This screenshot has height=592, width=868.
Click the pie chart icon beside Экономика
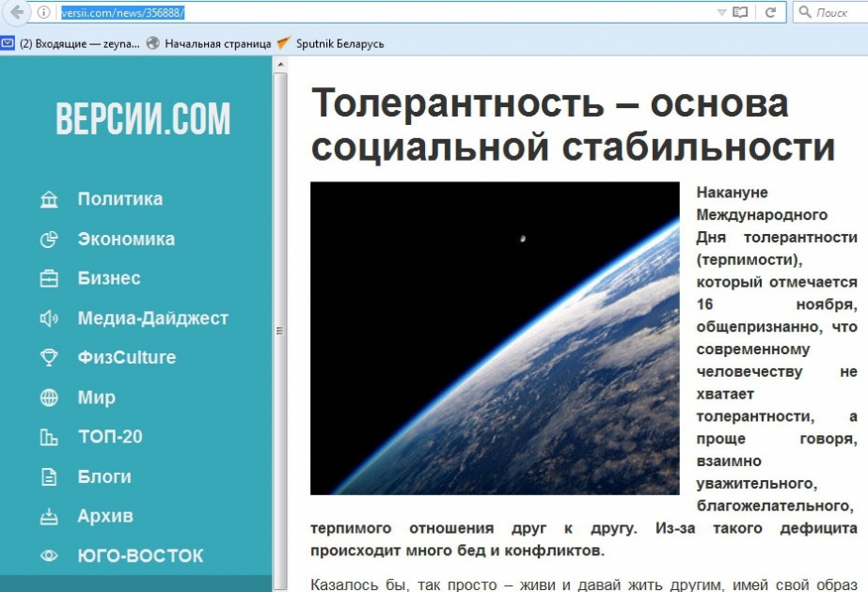[x=49, y=239]
